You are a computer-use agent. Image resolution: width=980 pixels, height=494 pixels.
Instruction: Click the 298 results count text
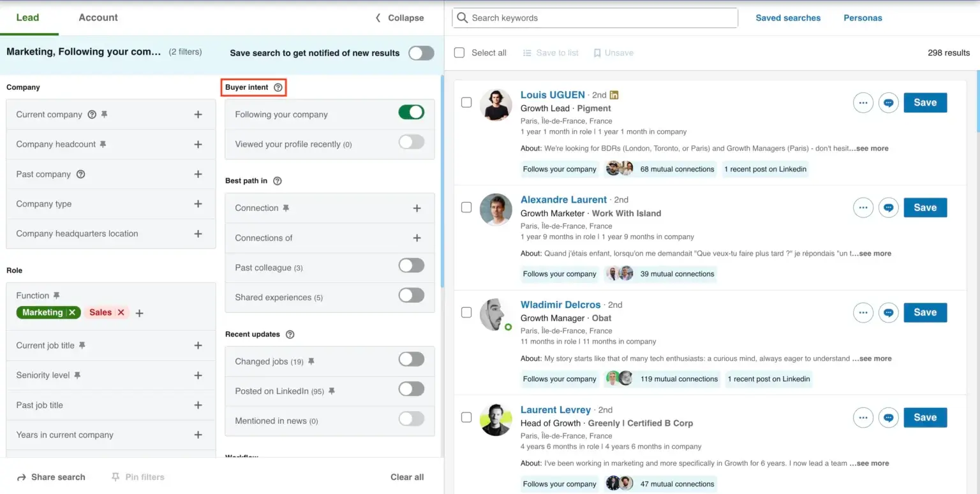[949, 53]
